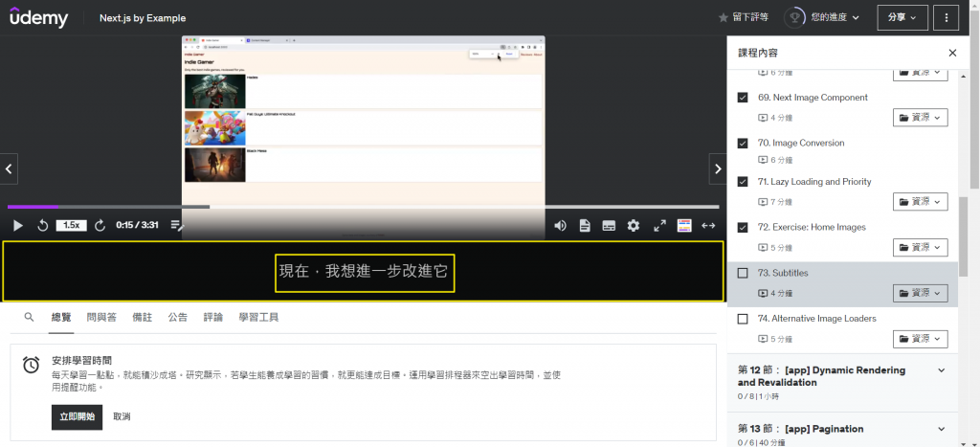Go to next lecture arrow

pos(718,168)
